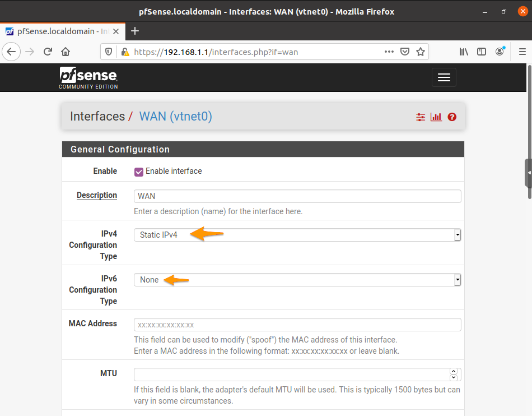
Task: Click the monitoring graph icon
Action: point(436,117)
